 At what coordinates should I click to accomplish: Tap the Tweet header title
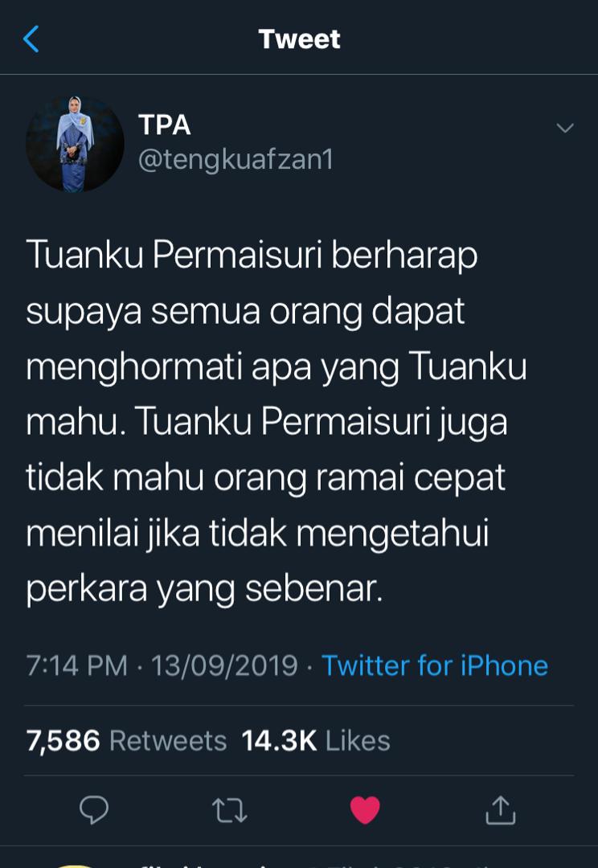300,39
